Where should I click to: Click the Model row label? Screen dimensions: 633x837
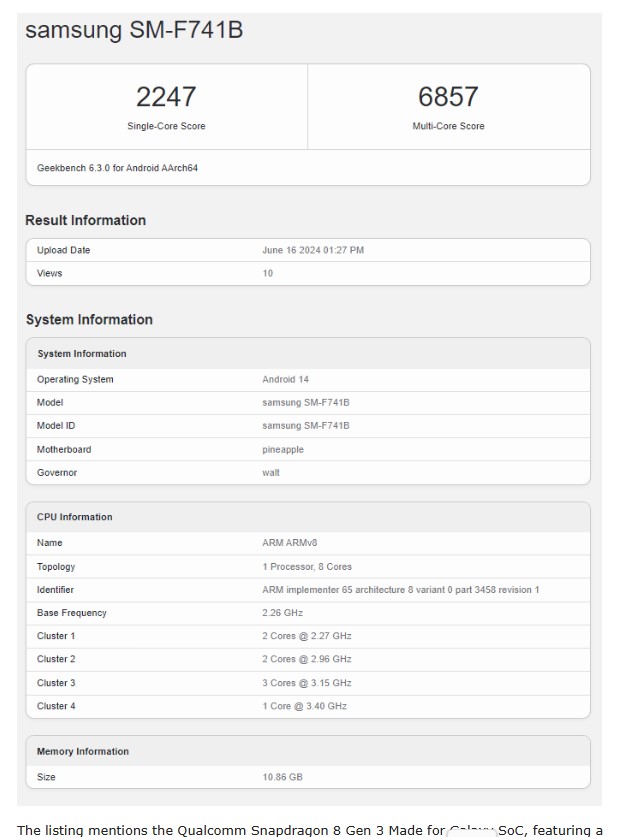point(50,402)
